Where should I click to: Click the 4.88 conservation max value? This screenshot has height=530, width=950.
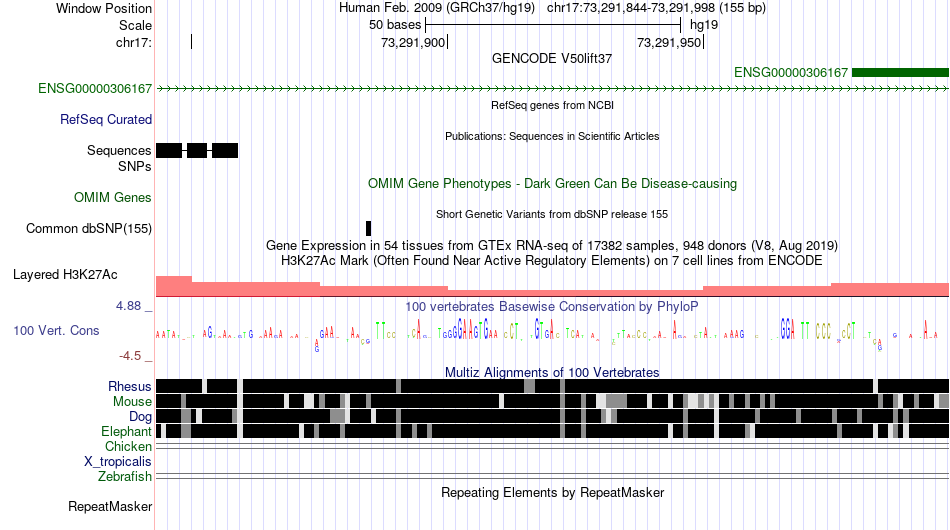pyautogui.click(x=128, y=306)
